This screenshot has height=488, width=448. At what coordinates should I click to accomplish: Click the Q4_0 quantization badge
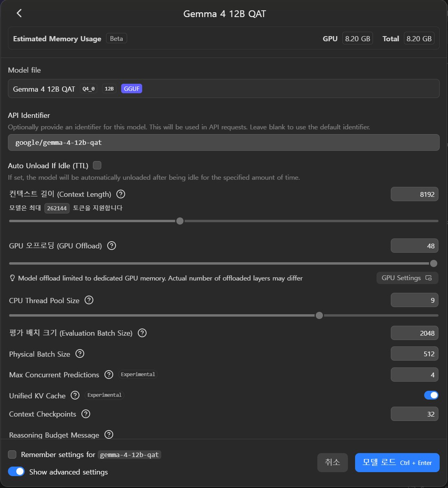pyautogui.click(x=88, y=89)
